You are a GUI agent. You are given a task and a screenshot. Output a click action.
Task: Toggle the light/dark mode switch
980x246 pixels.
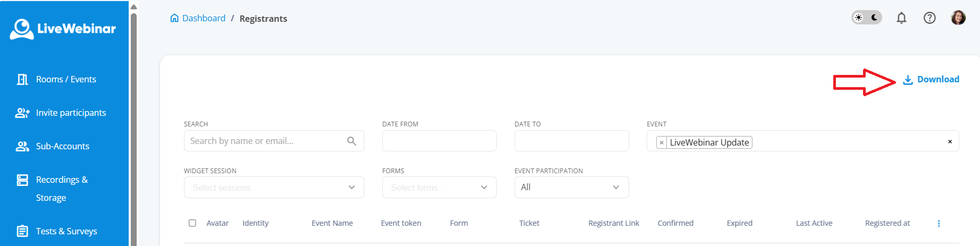pos(867,18)
